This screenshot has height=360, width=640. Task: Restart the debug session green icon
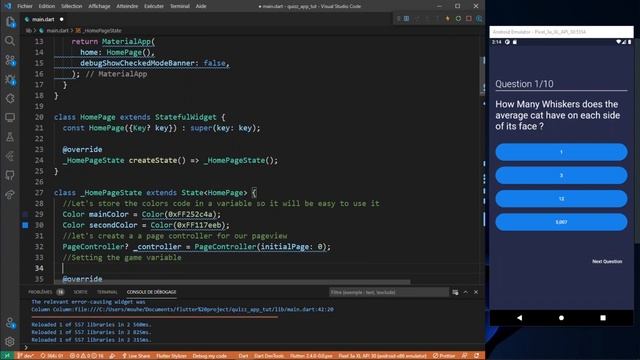(458, 19)
